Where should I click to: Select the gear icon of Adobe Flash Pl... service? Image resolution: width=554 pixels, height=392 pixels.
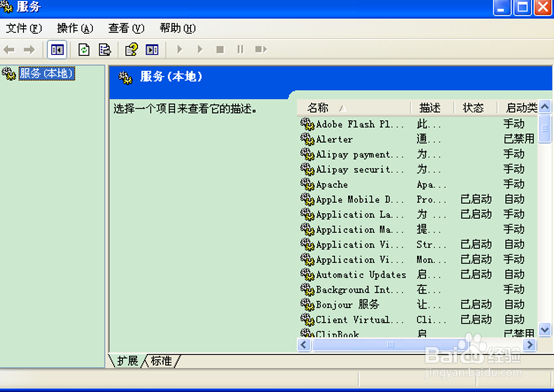(x=307, y=124)
